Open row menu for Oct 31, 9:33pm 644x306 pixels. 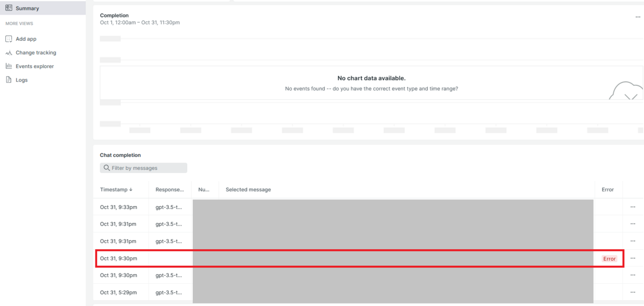point(633,207)
